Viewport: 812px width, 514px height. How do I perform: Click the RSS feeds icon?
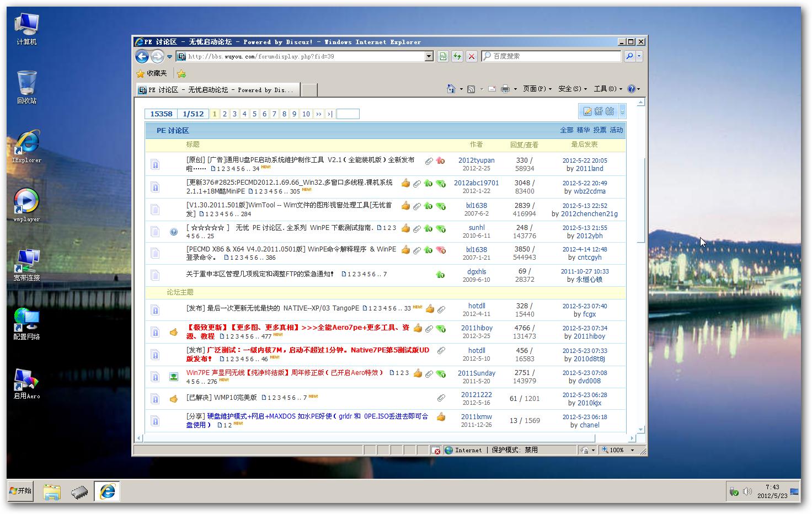tap(471, 89)
